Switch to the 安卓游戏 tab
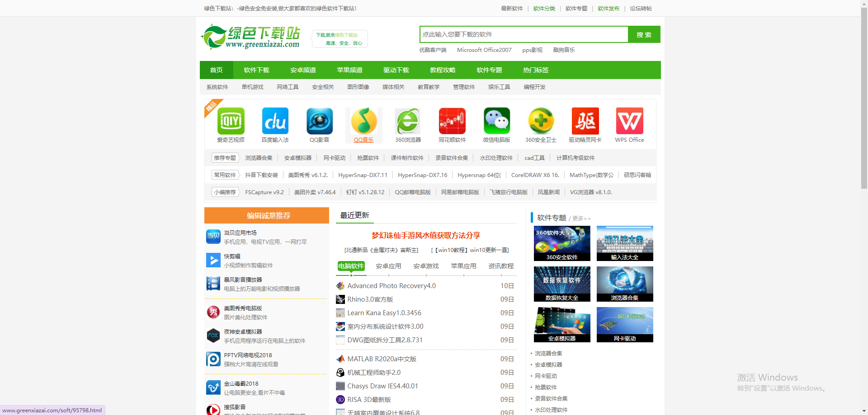 click(426, 266)
